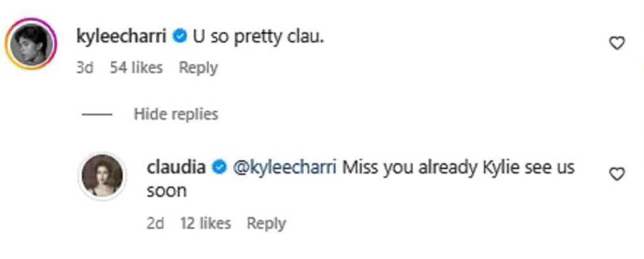Click the verified badge next to kyleecharri

pyautogui.click(x=179, y=37)
